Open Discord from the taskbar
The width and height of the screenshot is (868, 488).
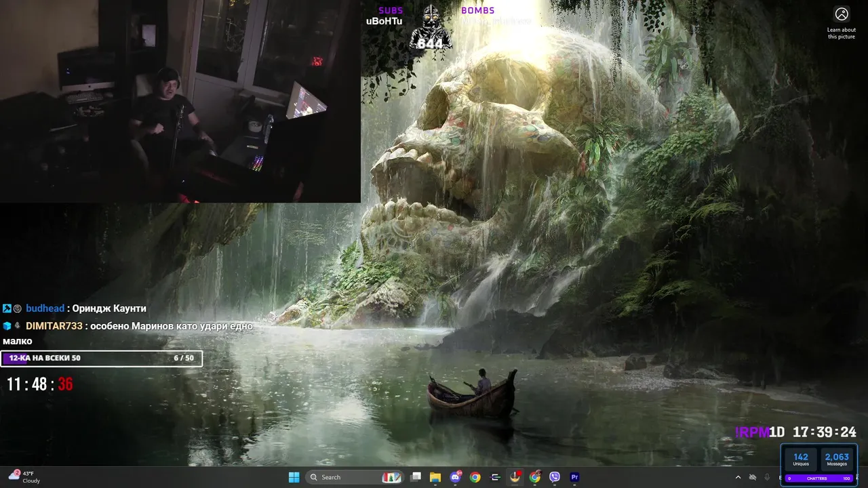coord(456,477)
